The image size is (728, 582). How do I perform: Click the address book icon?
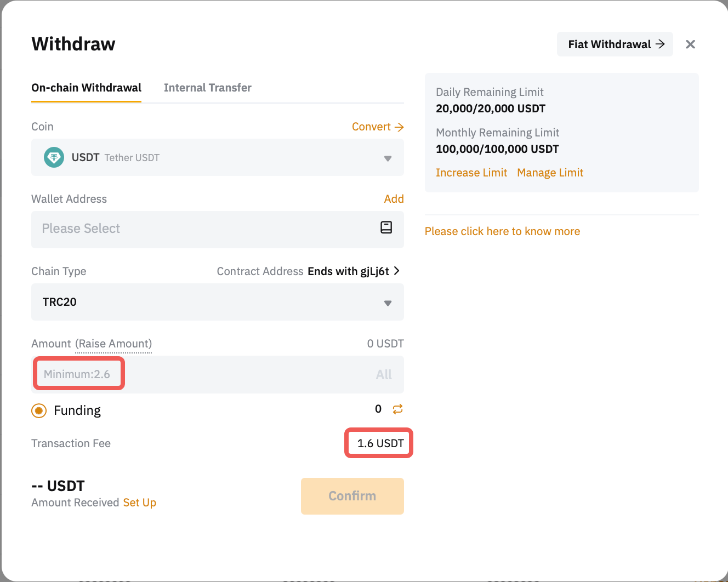(386, 227)
